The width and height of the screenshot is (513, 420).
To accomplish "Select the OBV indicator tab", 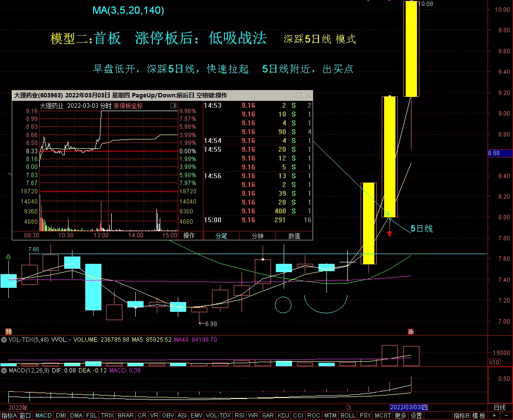I will tap(168, 416).
